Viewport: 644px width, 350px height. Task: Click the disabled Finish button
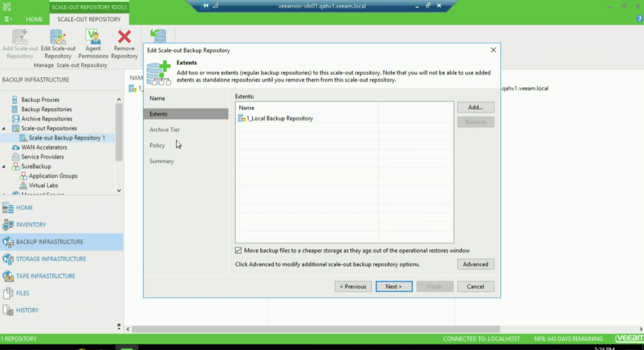[x=435, y=286]
